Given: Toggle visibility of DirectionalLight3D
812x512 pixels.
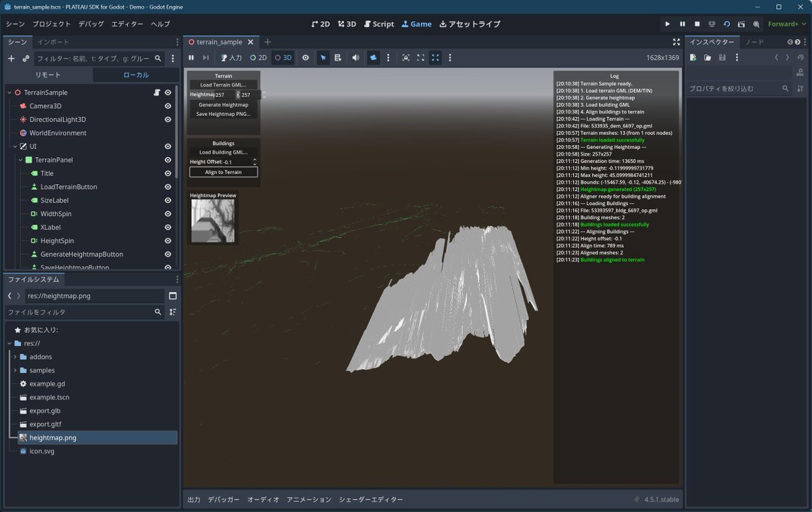Looking at the screenshot, I should 168,119.
